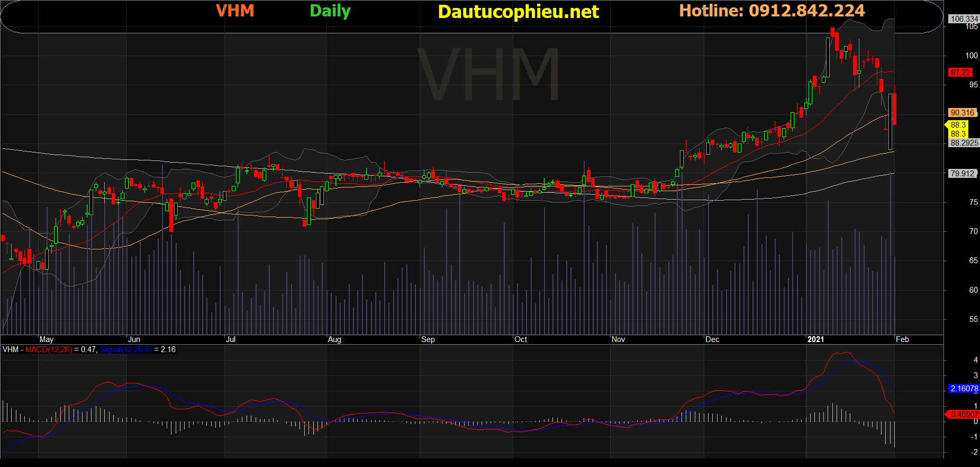
Task: Click the 65 price axis tick
Action: pyautogui.click(x=974, y=261)
